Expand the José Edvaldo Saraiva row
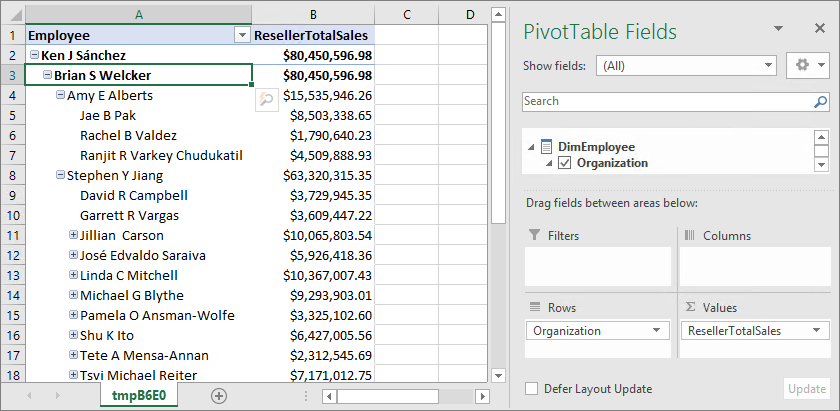840x411 pixels. click(x=73, y=255)
